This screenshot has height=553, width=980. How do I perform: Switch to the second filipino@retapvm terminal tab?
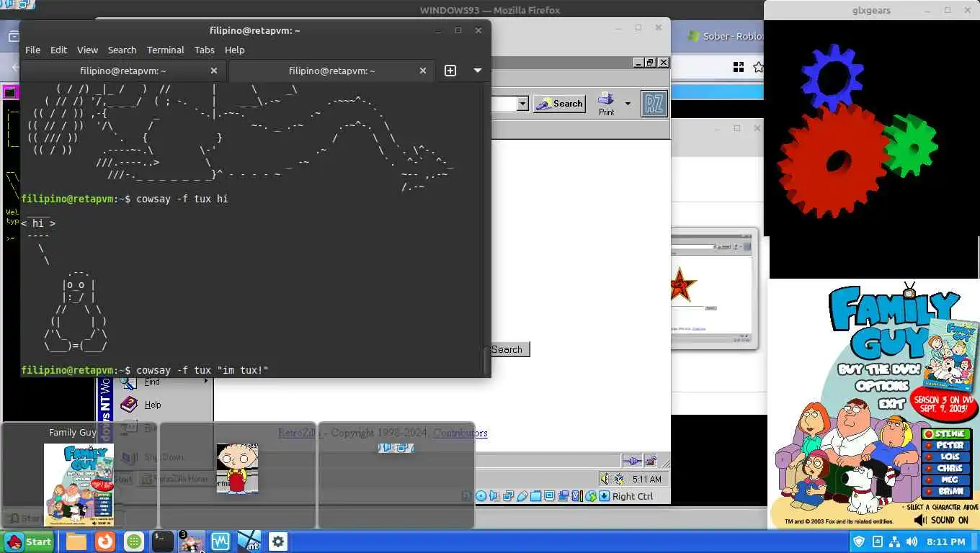(331, 71)
